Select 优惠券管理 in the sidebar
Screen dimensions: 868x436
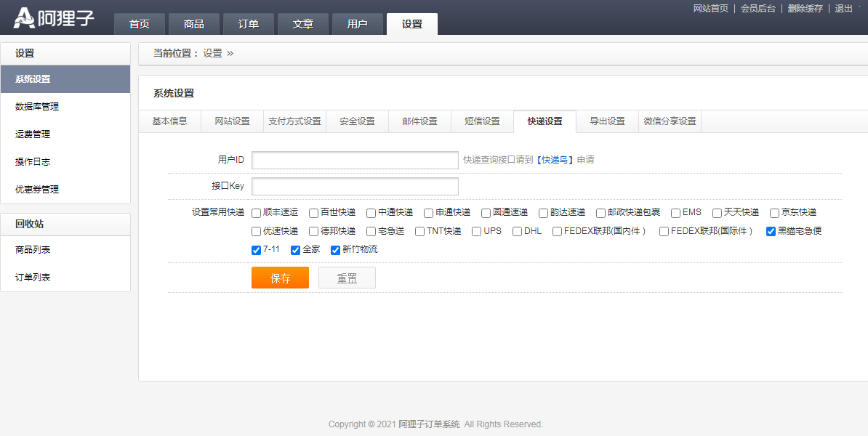coord(37,190)
